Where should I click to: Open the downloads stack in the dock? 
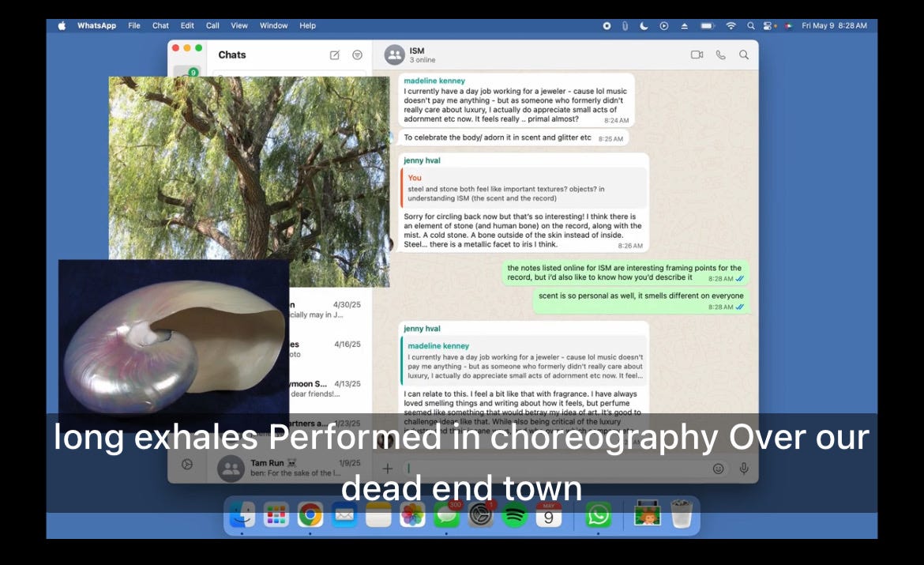point(647,515)
